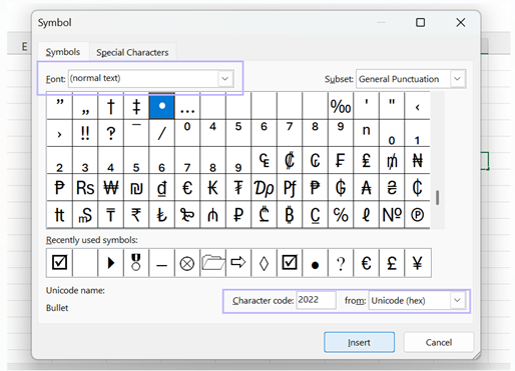This screenshot has width=515, height=371.
Task: Pick the pound £ sign in recently used symbols
Action: point(392,263)
